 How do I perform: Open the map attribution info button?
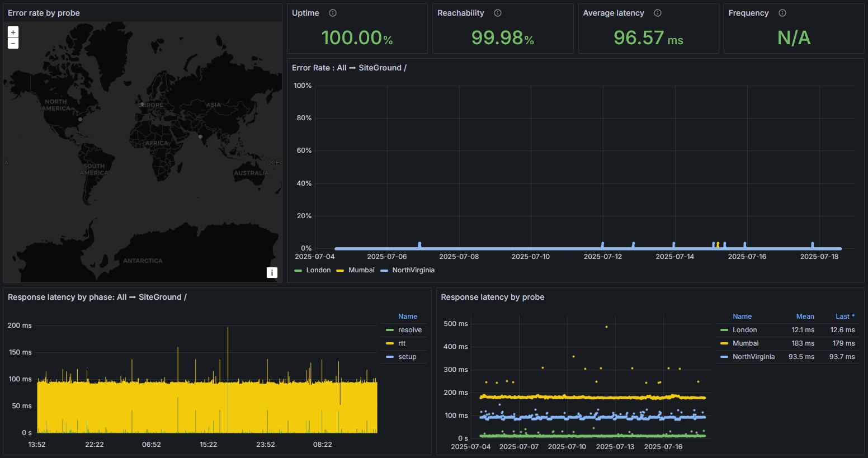[x=272, y=272]
